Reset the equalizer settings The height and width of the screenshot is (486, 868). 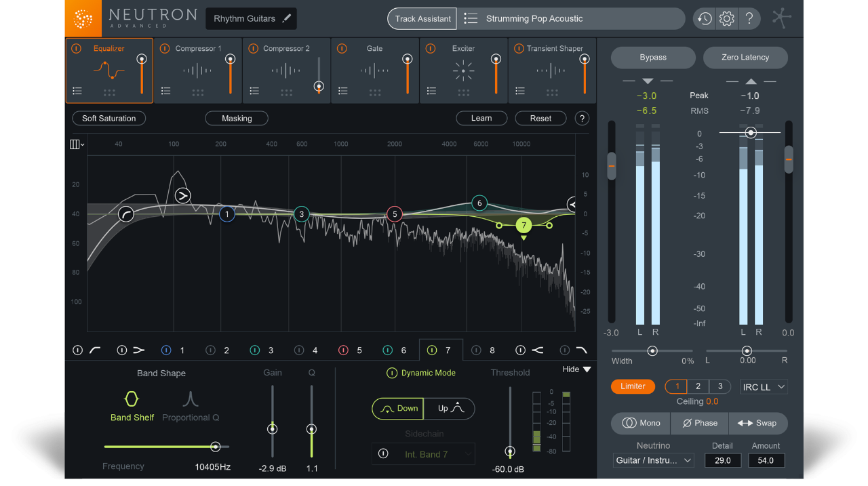point(540,118)
